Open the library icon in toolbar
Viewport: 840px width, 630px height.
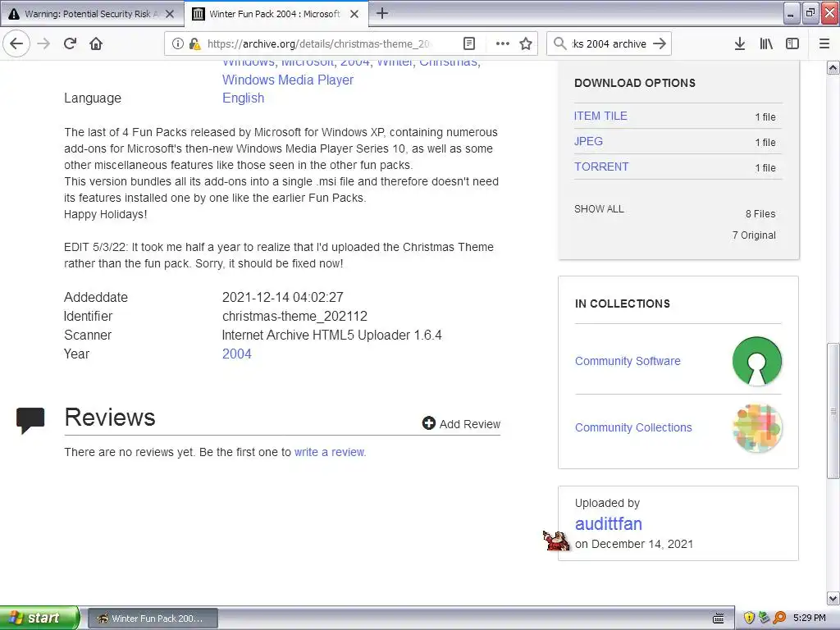(x=766, y=44)
